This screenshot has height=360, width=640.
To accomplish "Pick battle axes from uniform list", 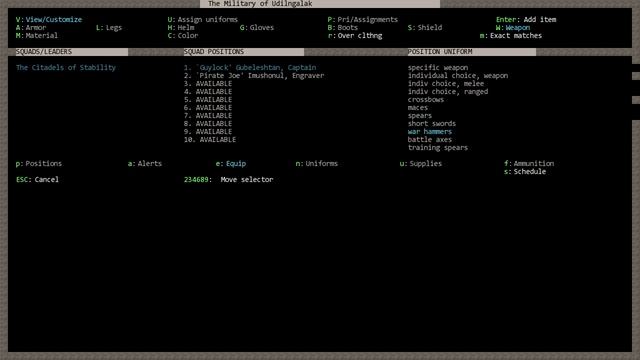I will click(x=430, y=140).
